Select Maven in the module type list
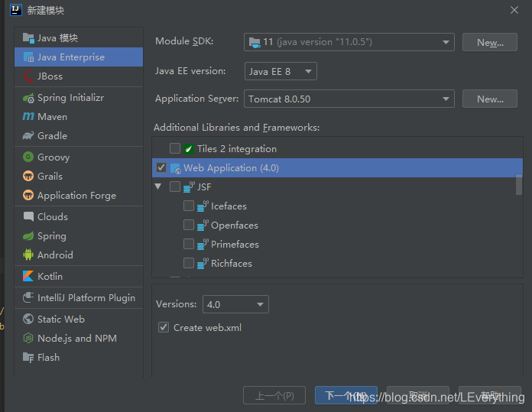The image size is (532, 412). 79,117
